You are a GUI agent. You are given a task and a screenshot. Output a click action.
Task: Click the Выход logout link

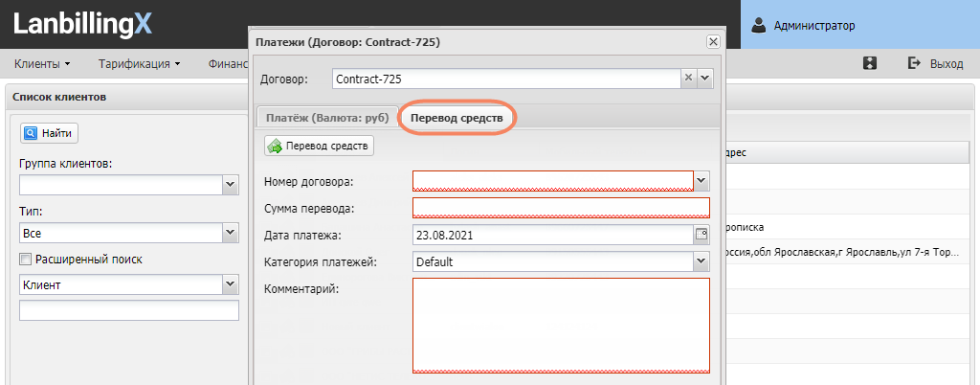tap(947, 64)
